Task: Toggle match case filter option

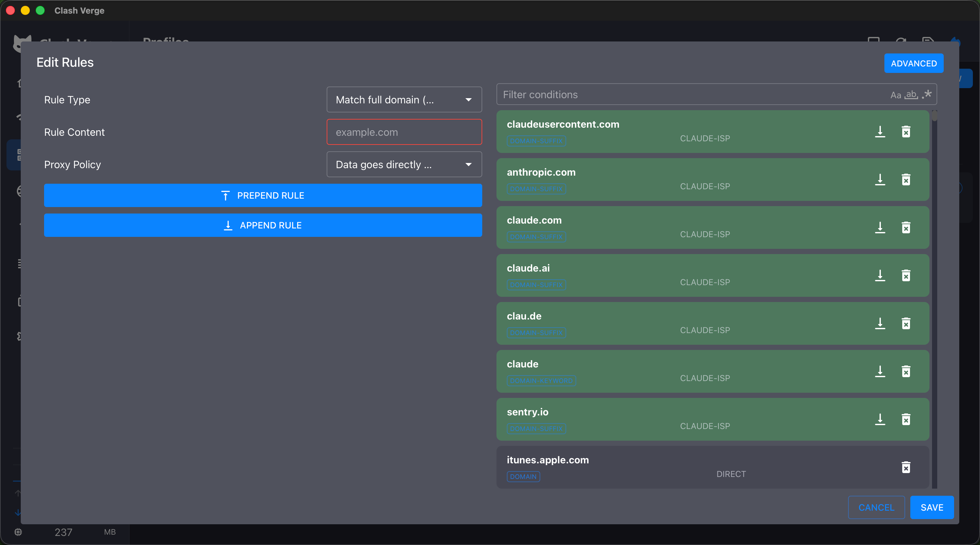Action: pos(895,95)
